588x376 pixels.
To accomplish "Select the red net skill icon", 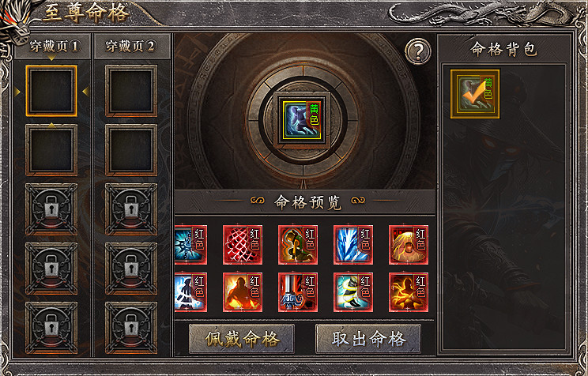I will (x=243, y=245).
